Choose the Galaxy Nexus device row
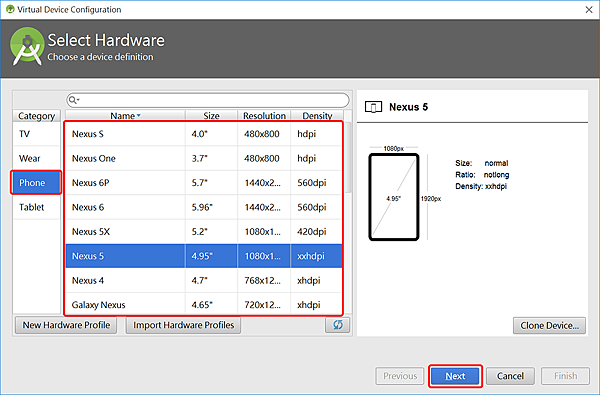Screen dimensions: 600x395 point(204,305)
